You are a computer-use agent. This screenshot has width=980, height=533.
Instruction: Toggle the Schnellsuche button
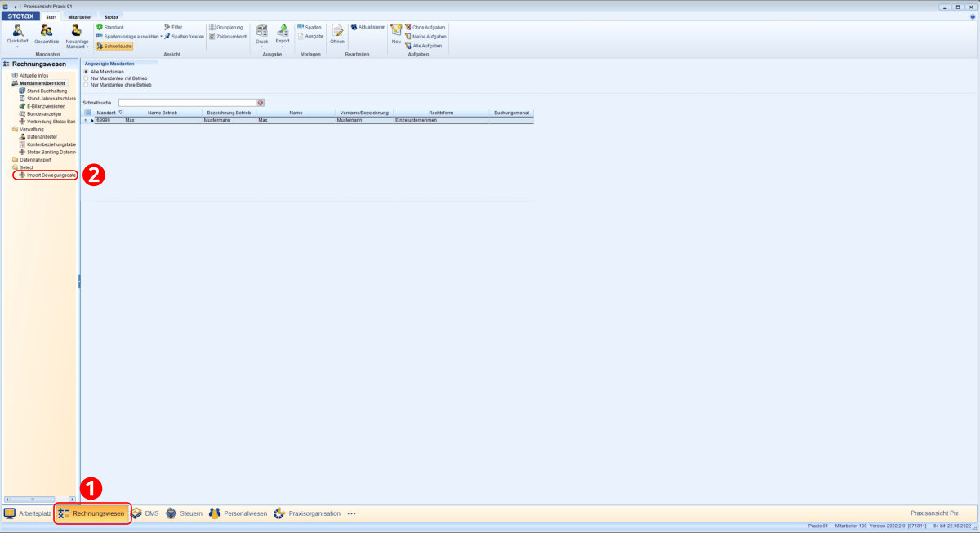tap(117, 46)
